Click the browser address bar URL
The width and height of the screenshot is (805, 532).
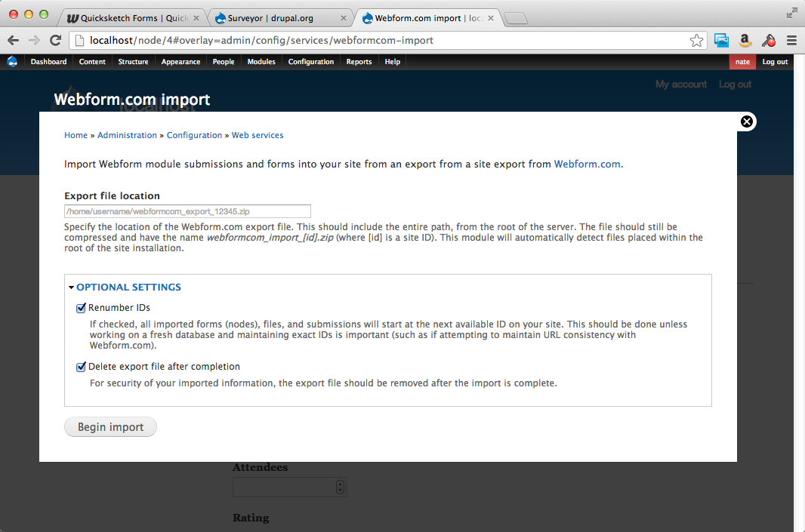point(262,41)
